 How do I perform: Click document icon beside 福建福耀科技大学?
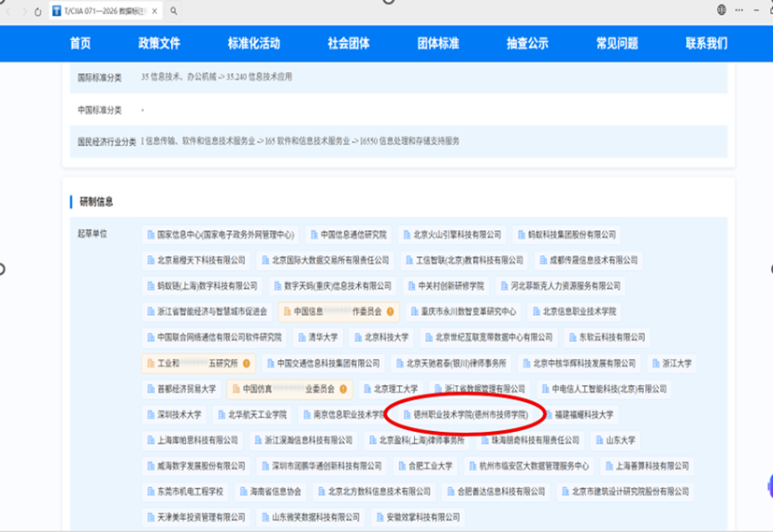[548, 414]
